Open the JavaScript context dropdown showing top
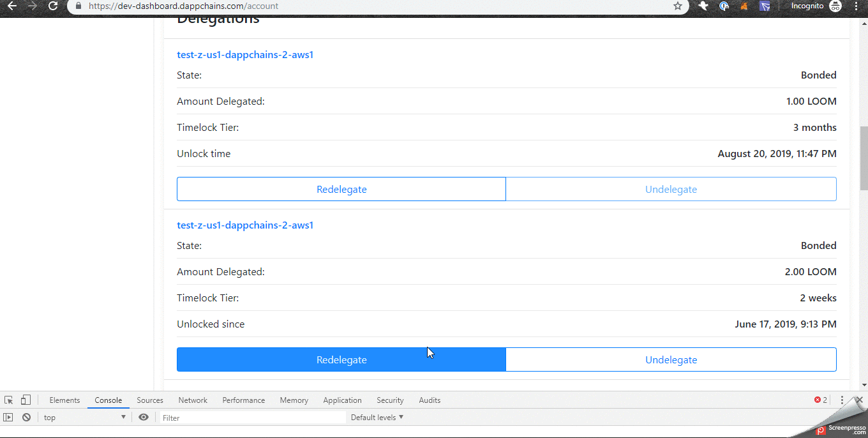The height and width of the screenshot is (438, 868). click(x=85, y=418)
